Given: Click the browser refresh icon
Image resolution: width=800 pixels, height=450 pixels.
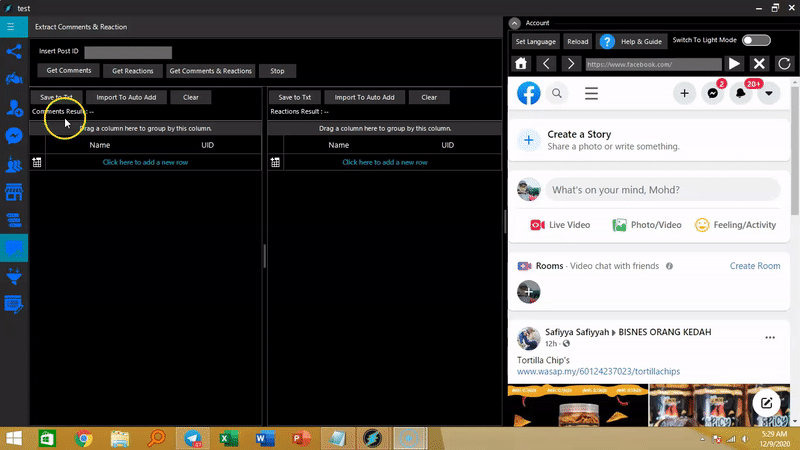Looking at the screenshot, I should 785,64.
